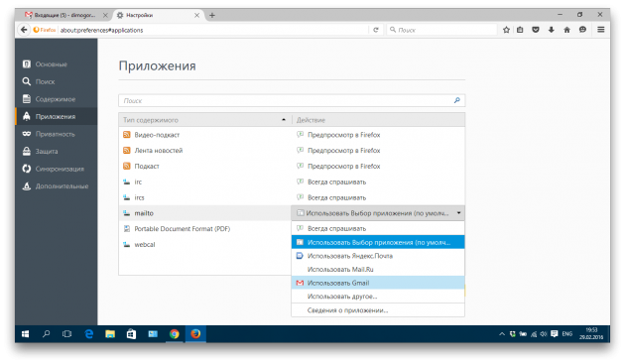
Task: Click the chat smiley icon in toolbar
Action: tap(582, 30)
